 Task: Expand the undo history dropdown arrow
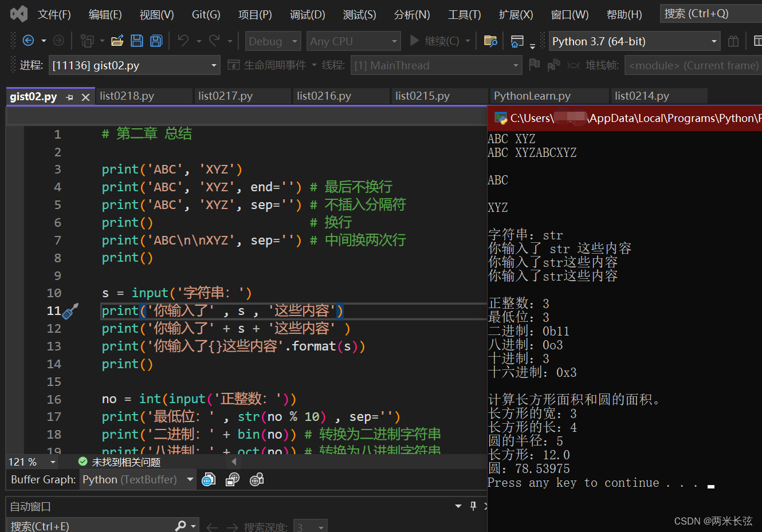(199, 41)
